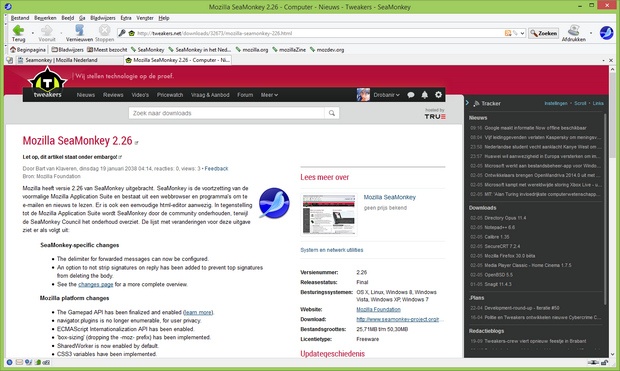Open Address Book icon in status bar
The height and width of the screenshot is (371, 620).
(x=38, y=362)
